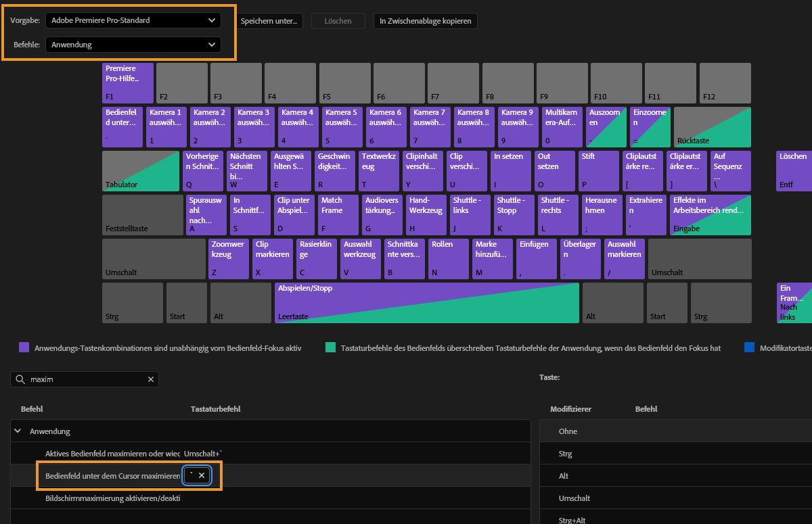This screenshot has height=524, width=812.
Task: Select the Leertaste Abspielen/Stopp key
Action: 426,302
